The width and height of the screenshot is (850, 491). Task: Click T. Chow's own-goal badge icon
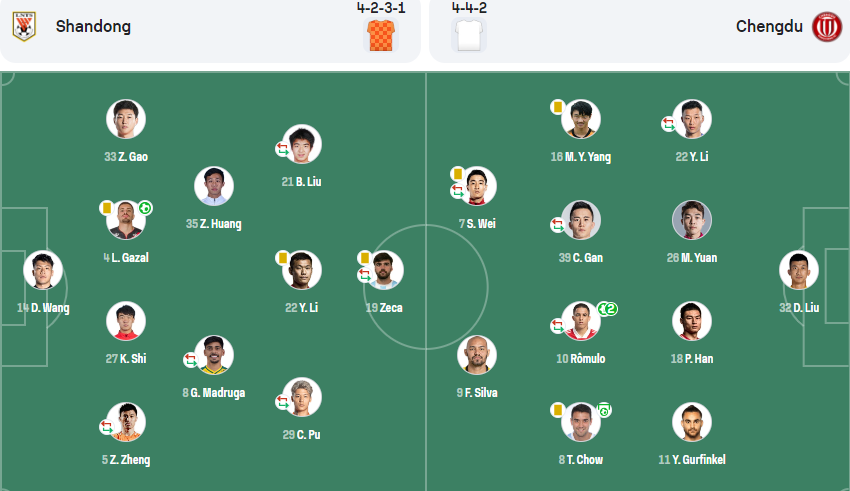pos(604,410)
